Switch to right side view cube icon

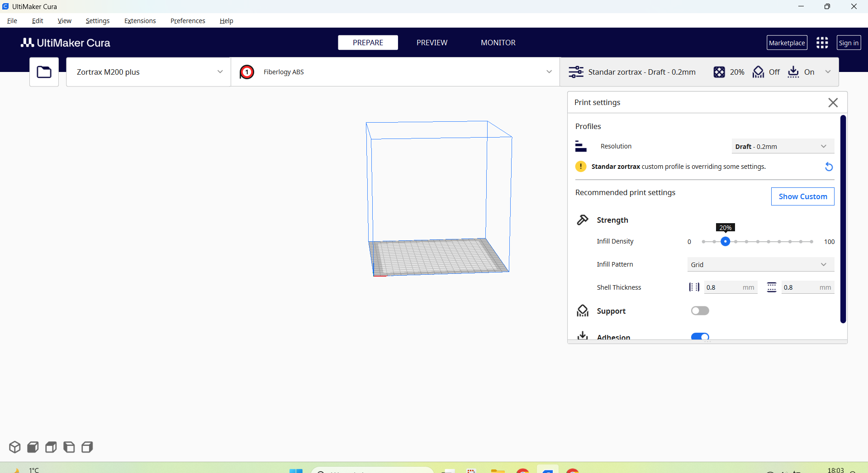coord(87,447)
